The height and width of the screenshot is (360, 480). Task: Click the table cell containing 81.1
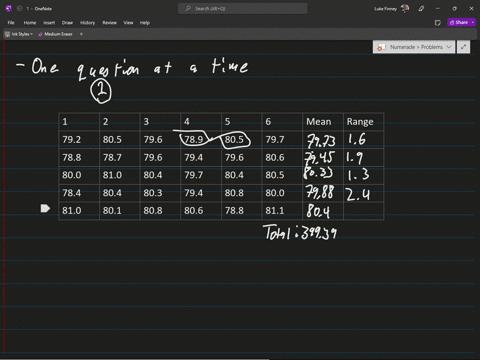click(282, 211)
